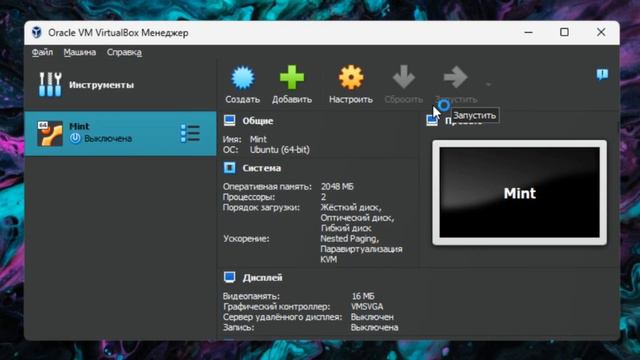Open Mint machine list menu icon
Viewport: 640px width, 360px height.
[x=190, y=133]
